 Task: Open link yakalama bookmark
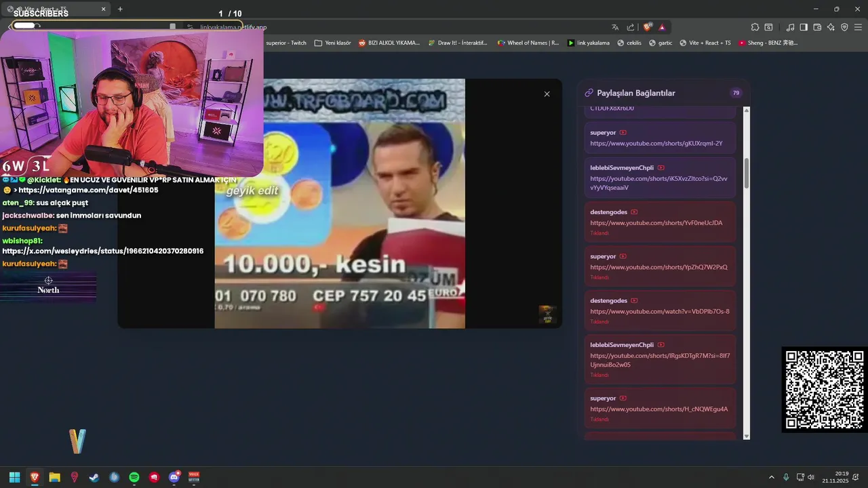589,43
